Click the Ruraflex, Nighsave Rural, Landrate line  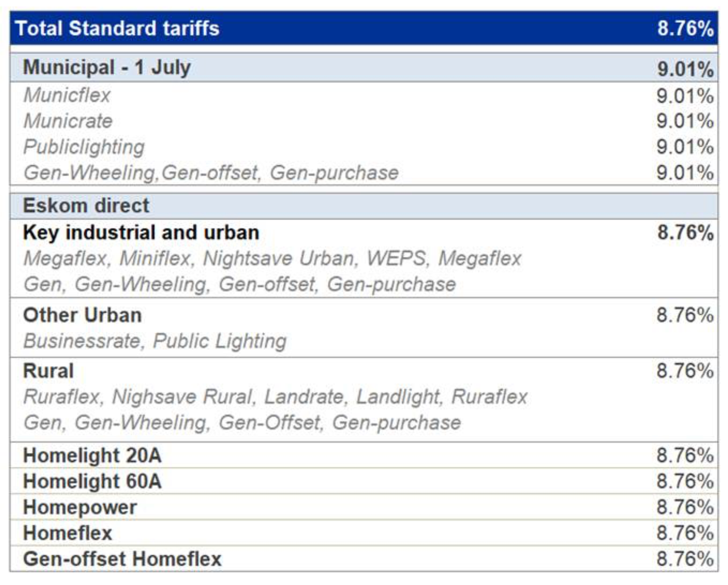click(x=275, y=397)
